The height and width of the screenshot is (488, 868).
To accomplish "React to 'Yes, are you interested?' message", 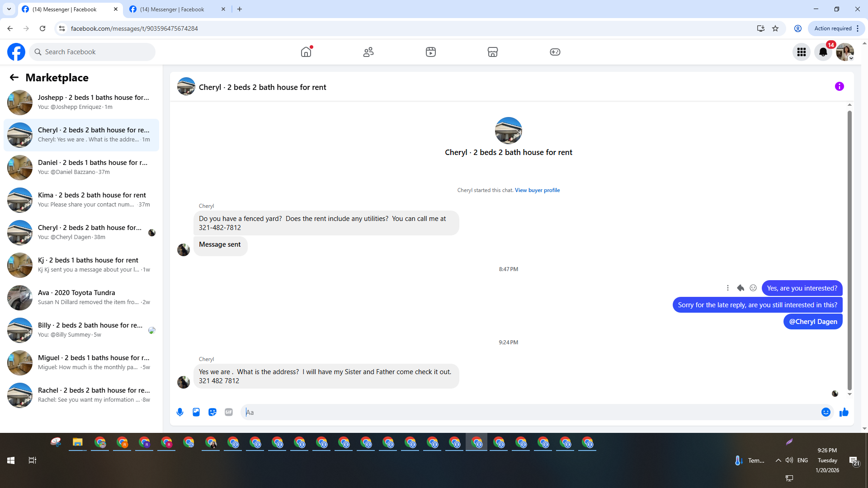I will pyautogui.click(x=753, y=288).
